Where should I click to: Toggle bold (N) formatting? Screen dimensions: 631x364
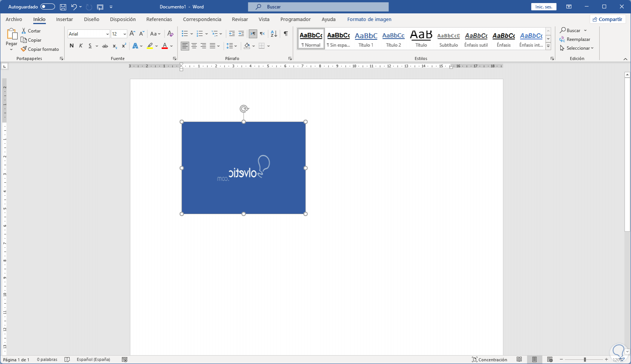(72, 46)
